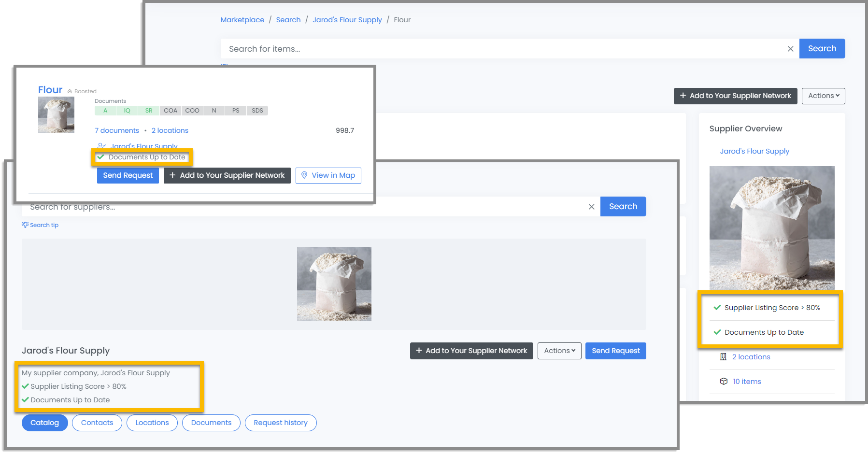Screen dimensions: 868x454
Task: Select the 'SR' document badge
Action: (149, 111)
